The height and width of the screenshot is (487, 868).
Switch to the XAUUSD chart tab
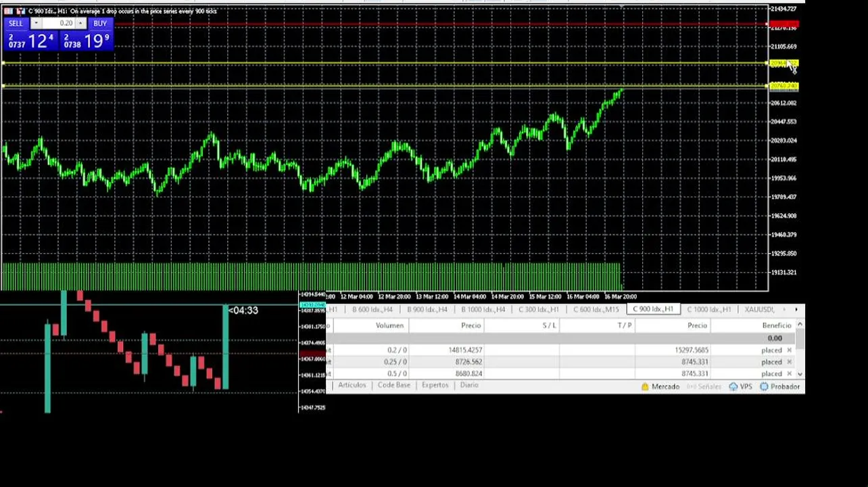tap(759, 310)
